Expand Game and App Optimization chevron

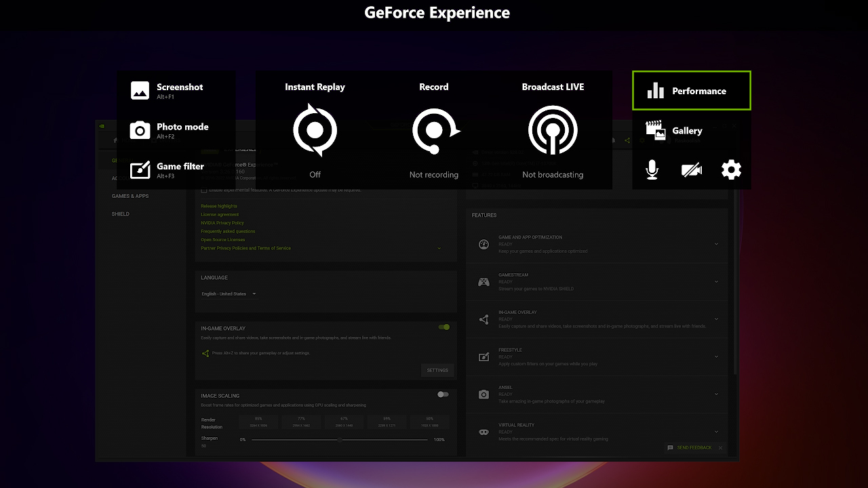(717, 244)
